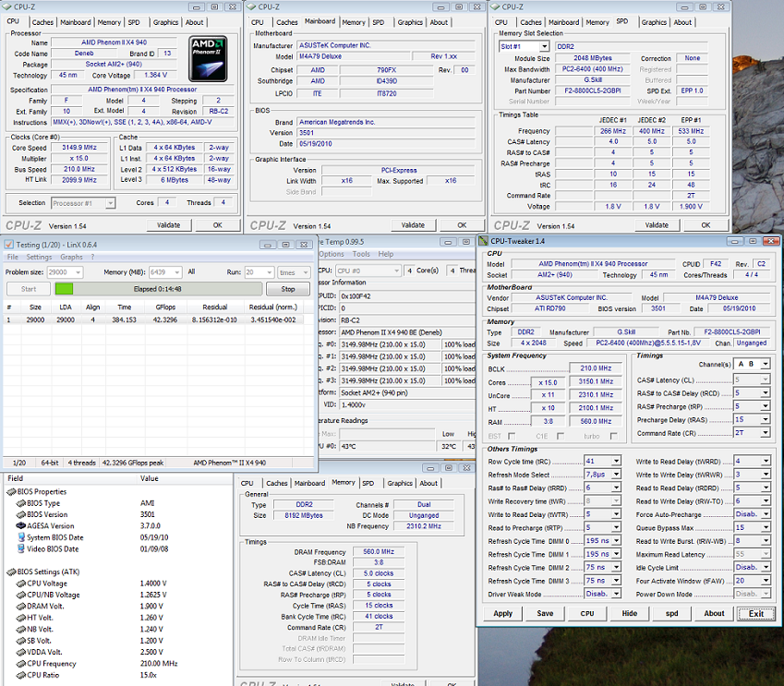Select the first LinX result row with size 29000
Viewport: 784px width, 686px height.
(154, 320)
